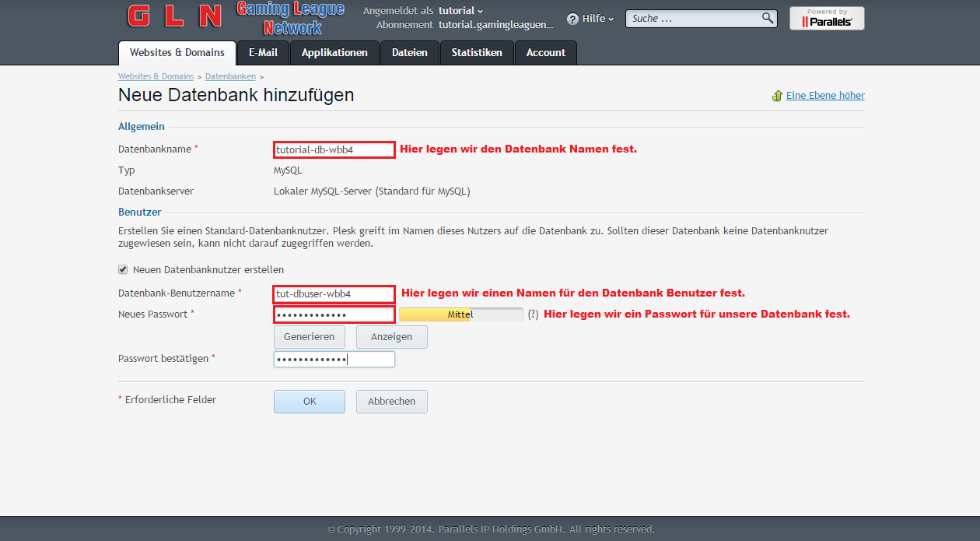This screenshot has width=980, height=541.
Task: Uncheck Neuen Datenbanknutzer erstellen checkbox
Action: 122,269
